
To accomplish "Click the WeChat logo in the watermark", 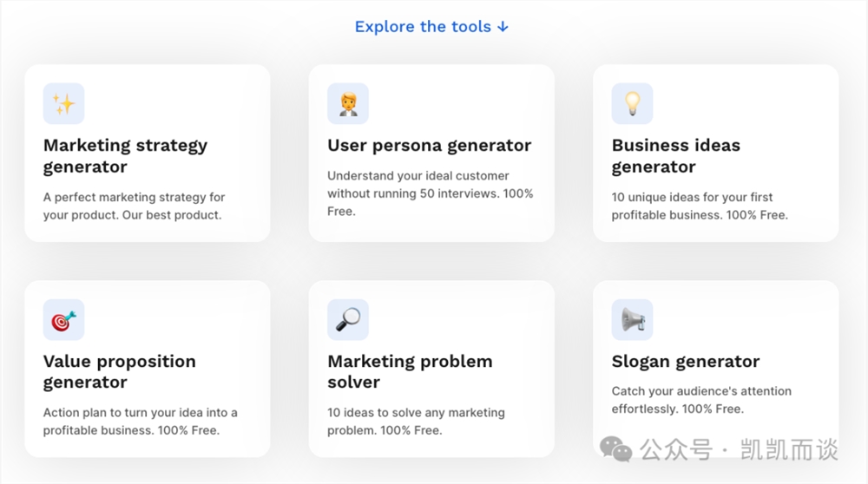I will coord(616,449).
